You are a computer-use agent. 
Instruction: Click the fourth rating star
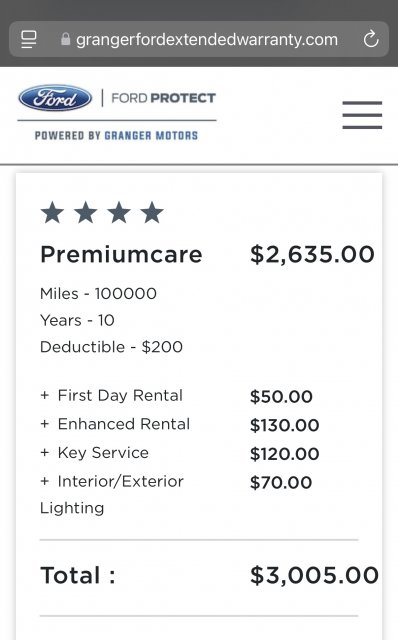point(152,212)
